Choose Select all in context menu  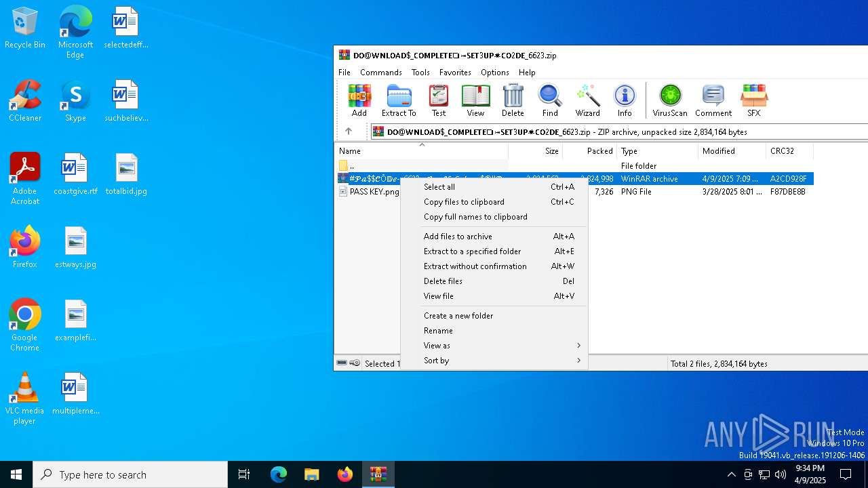coord(494,187)
